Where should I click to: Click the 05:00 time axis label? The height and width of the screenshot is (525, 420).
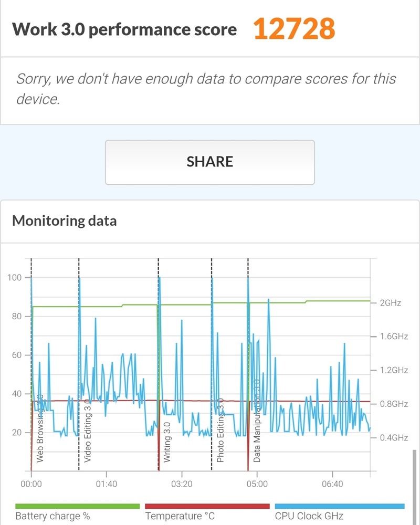[x=257, y=484]
